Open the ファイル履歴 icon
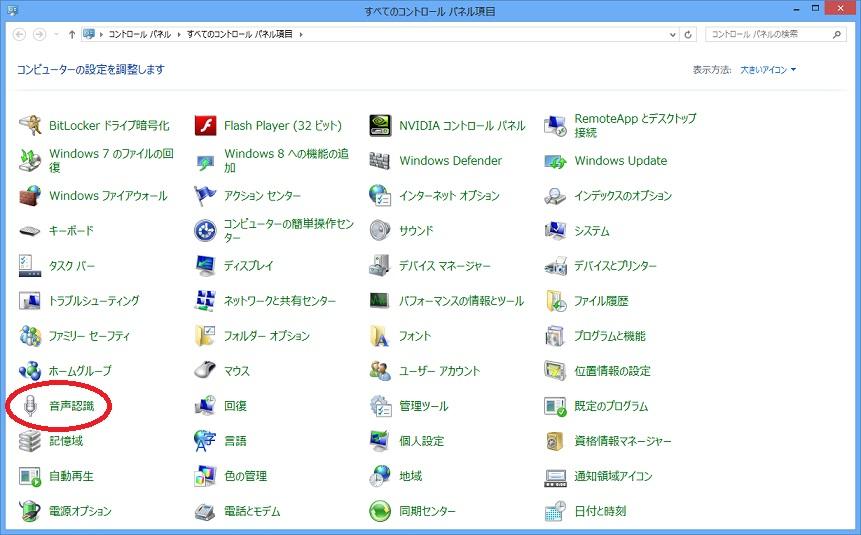 point(555,301)
